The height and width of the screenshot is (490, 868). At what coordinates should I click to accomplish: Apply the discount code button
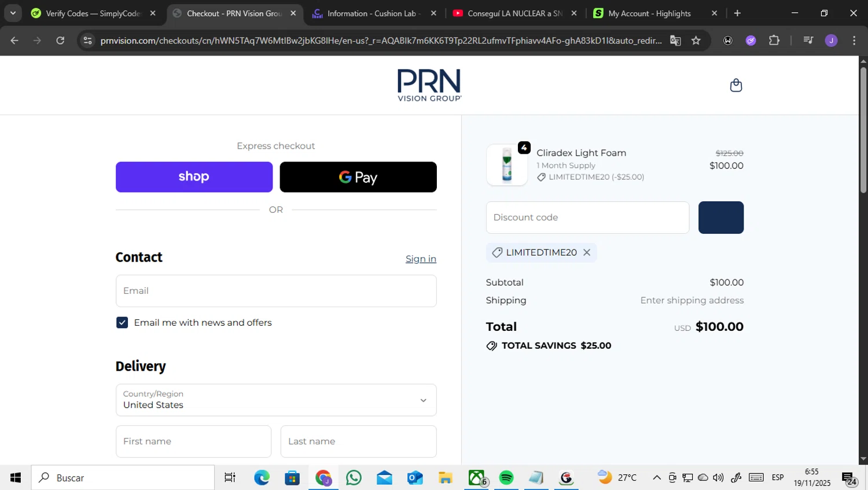pos(721,218)
